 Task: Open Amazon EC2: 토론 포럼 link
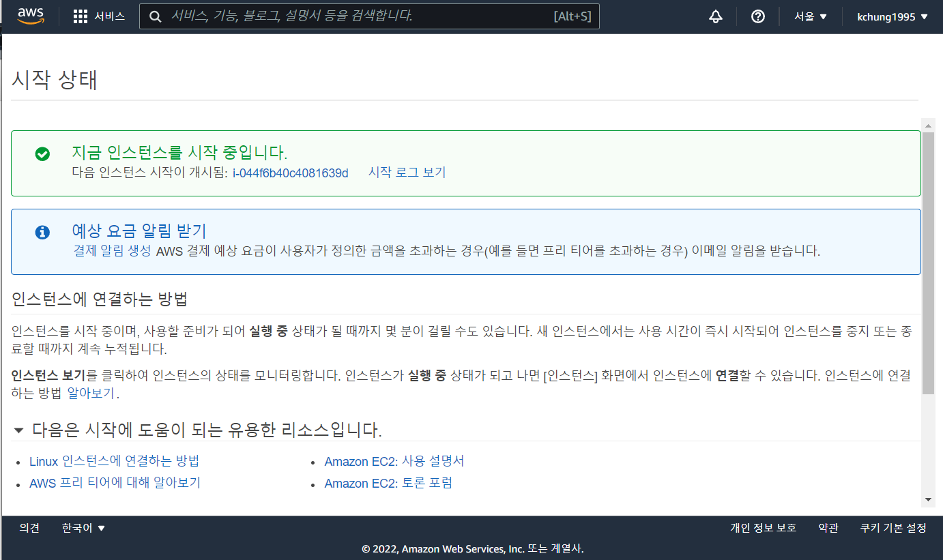point(388,483)
